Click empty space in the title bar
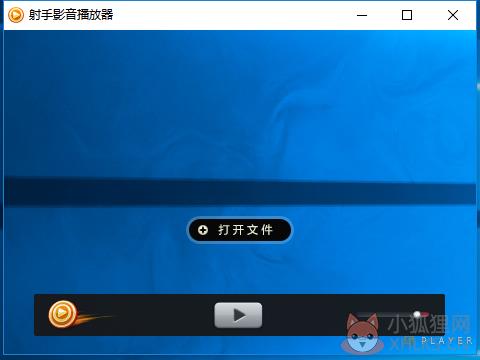The image size is (480, 360). tap(233, 15)
